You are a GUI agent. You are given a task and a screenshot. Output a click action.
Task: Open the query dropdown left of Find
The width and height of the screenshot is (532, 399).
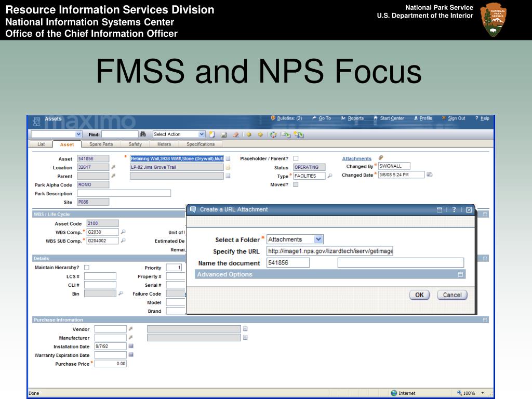(79, 135)
